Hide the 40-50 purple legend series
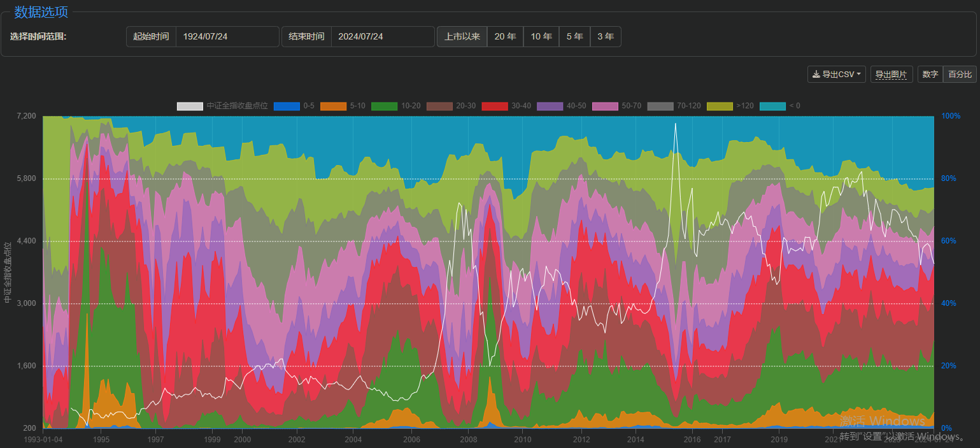The height and width of the screenshot is (448, 980). click(550, 106)
